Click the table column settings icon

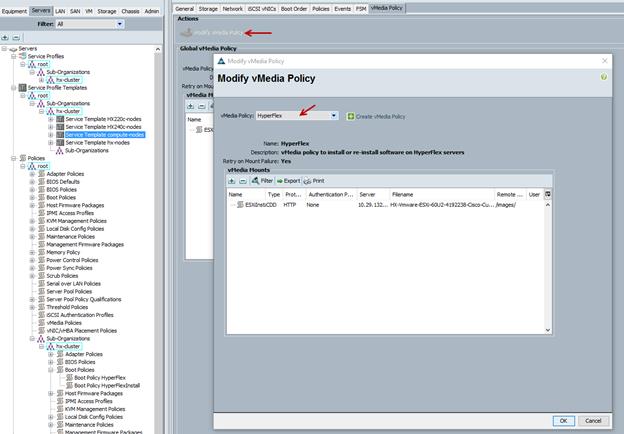[548, 194]
